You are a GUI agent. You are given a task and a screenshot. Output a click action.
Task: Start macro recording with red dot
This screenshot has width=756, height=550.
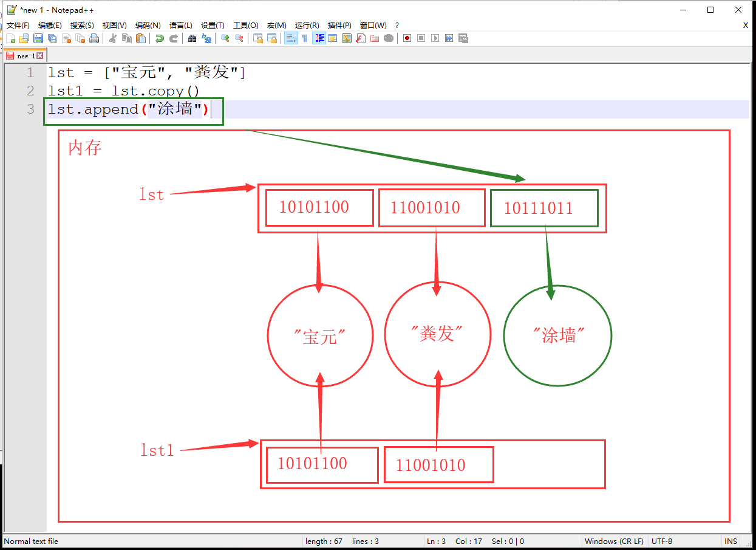point(407,38)
